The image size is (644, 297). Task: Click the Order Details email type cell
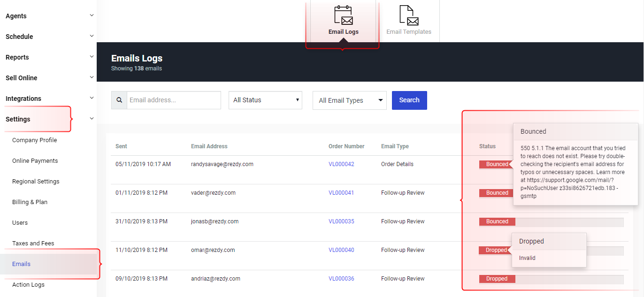397,164
